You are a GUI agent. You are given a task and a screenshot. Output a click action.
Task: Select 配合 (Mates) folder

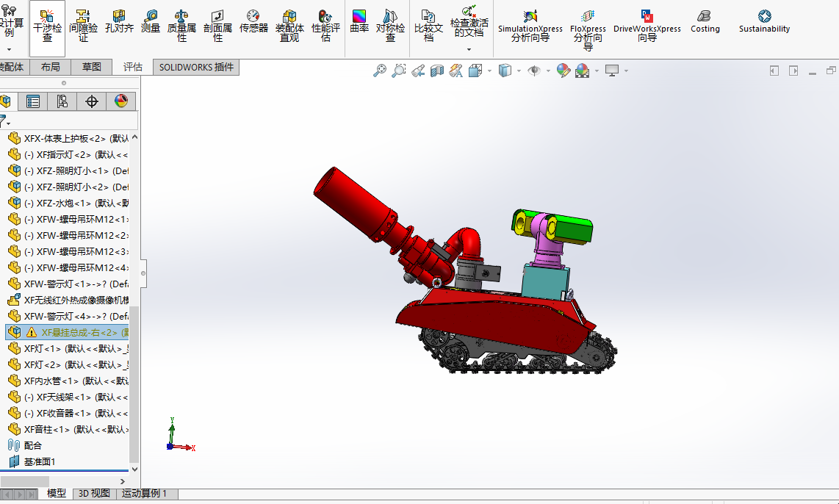click(25, 446)
